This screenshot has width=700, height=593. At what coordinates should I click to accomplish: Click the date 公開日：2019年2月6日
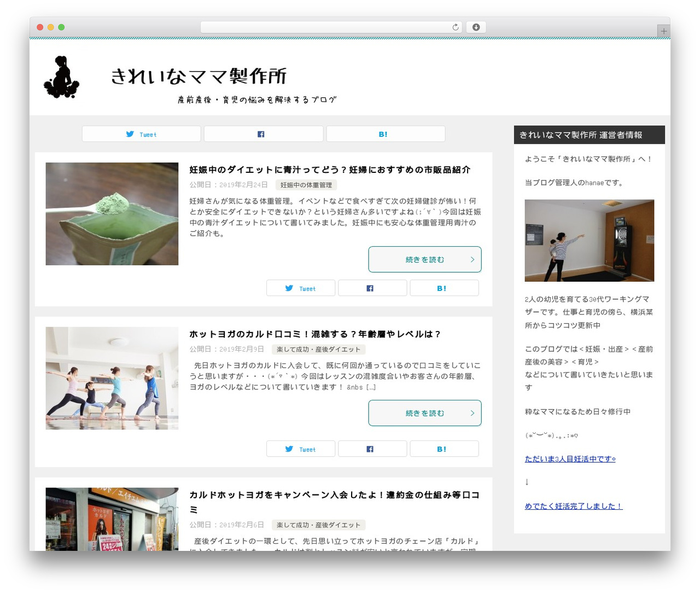[226, 525]
